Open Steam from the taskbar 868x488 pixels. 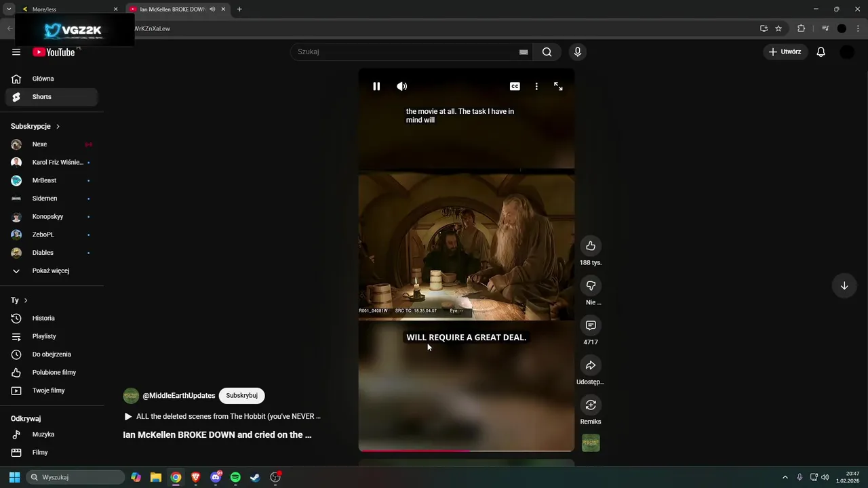(x=255, y=477)
